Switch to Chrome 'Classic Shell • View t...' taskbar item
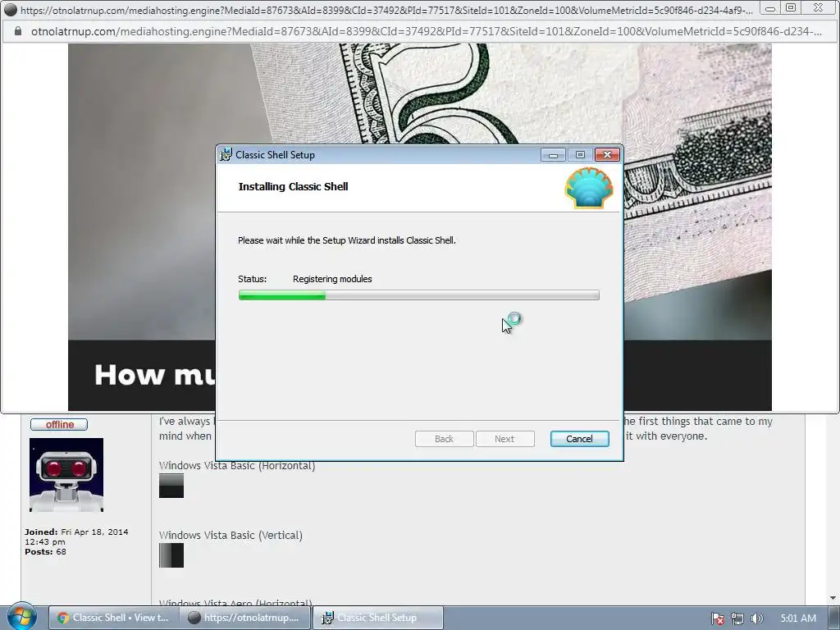 pos(113,618)
